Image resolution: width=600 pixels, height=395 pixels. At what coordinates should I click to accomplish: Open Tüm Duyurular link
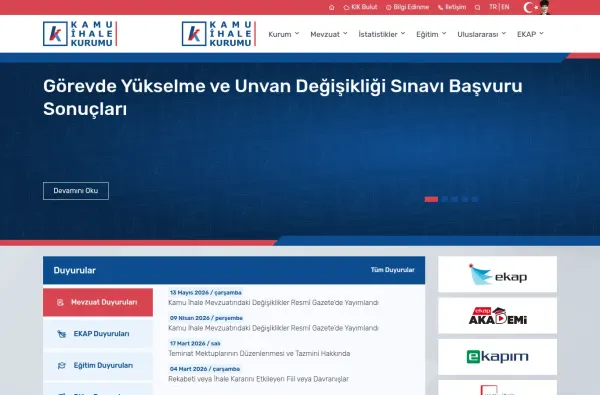coord(392,270)
